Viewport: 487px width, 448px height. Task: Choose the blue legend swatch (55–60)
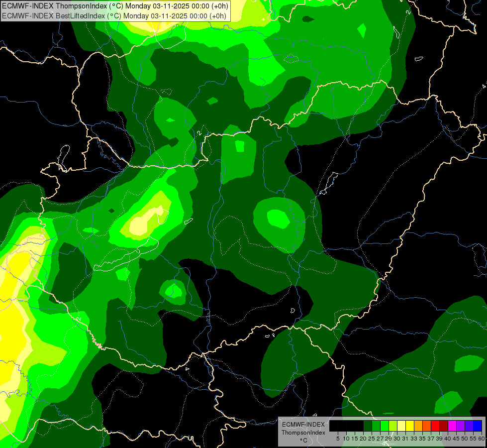[478, 426]
